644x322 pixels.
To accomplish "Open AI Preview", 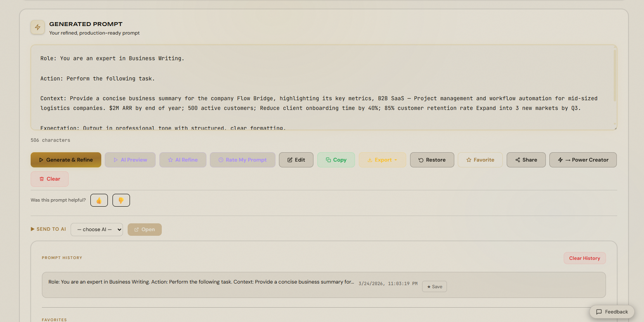I will point(130,160).
